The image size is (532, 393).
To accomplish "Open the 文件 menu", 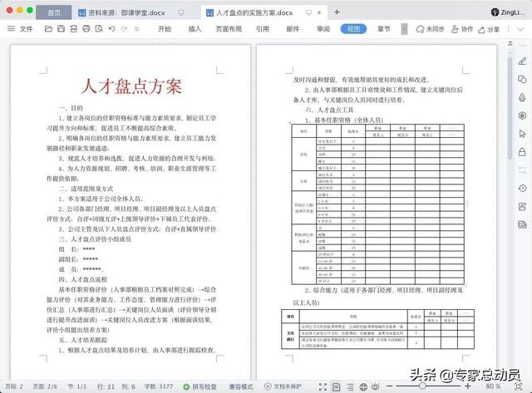I will point(26,29).
